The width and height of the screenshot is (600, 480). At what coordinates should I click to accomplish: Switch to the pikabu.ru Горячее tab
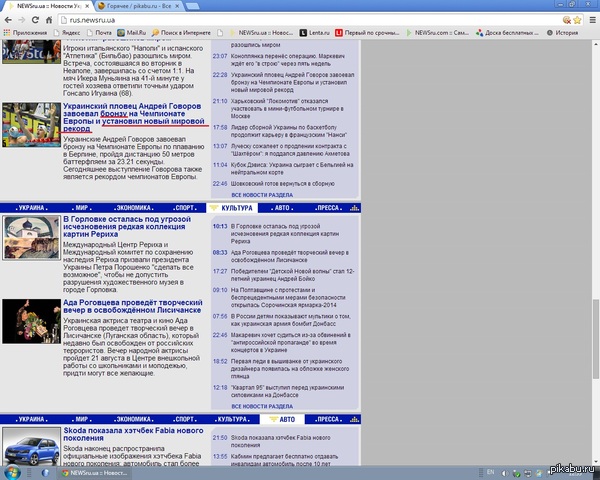pos(138,6)
